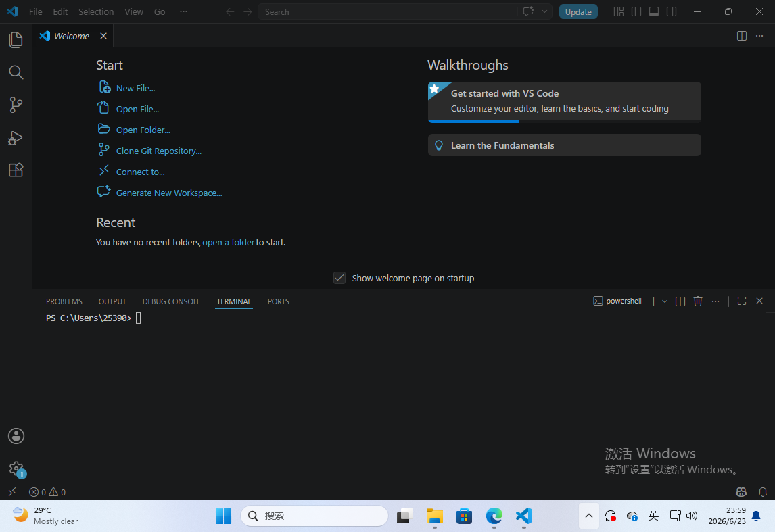Click the taskbar search box
Screen dimensions: 775x532
coord(314,516)
